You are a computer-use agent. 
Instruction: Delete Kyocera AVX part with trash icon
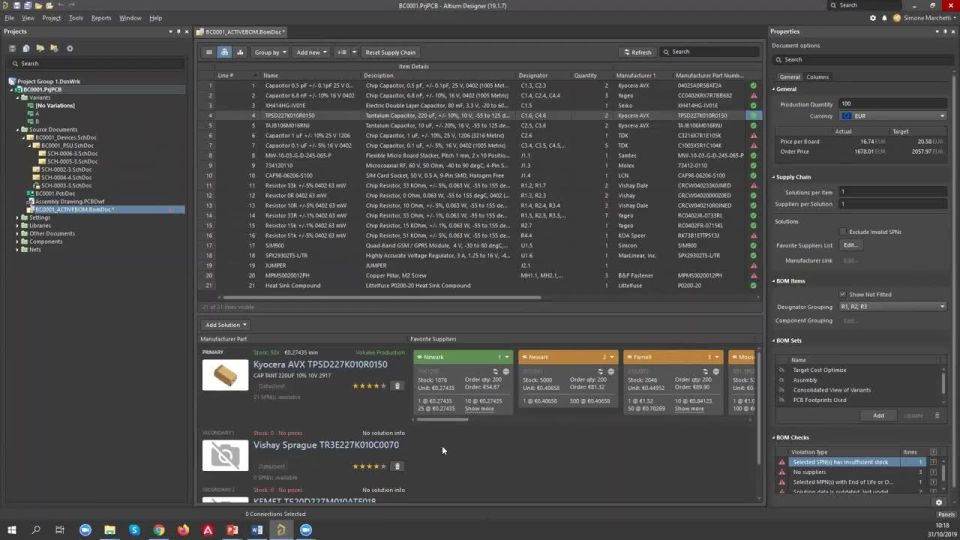[x=397, y=386]
